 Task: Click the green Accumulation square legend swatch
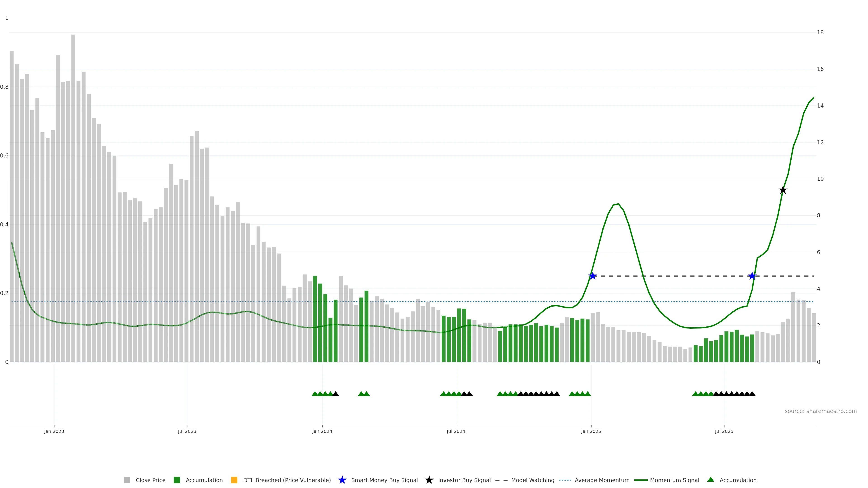(x=177, y=480)
